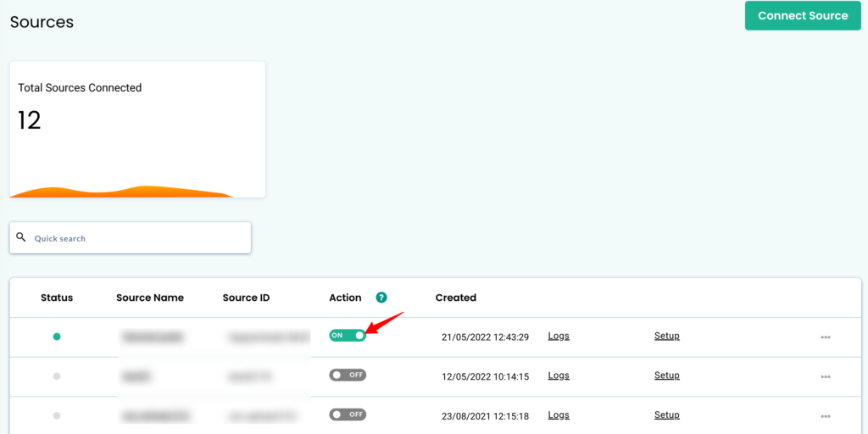
Task: Open Setup for the 23/08/2021 source
Action: click(667, 415)
